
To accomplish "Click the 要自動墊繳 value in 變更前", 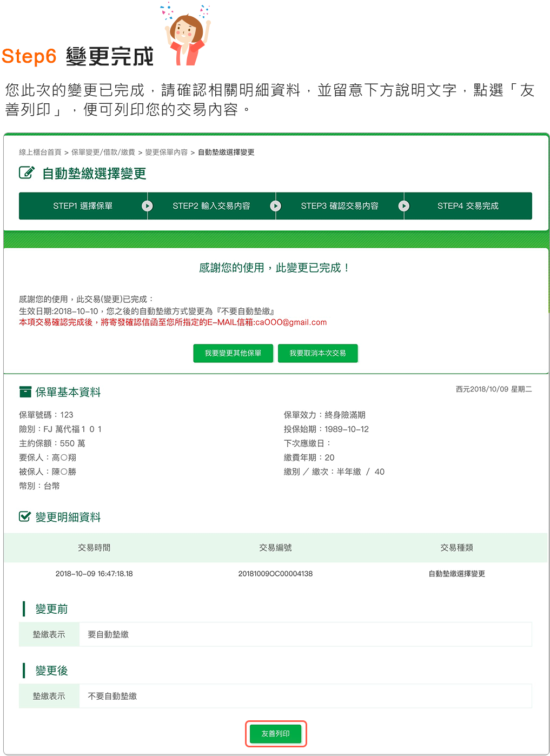I will click(x=108, y=634).
